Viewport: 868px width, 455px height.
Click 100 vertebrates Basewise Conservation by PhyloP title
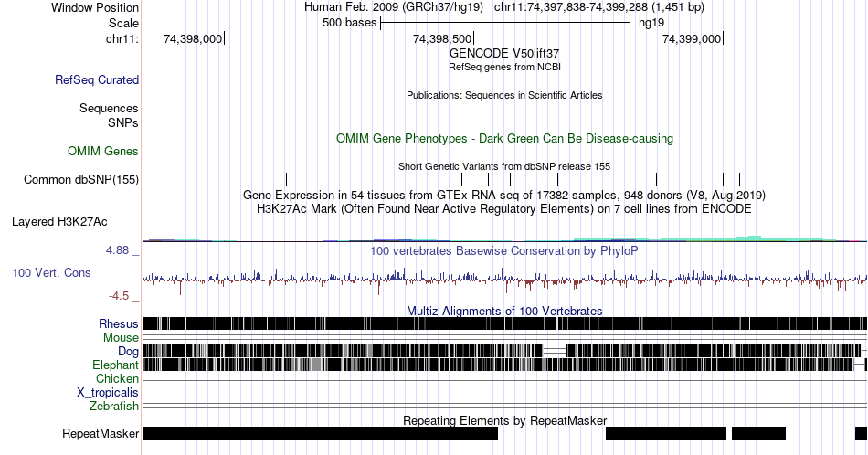[x=504, y=250]
